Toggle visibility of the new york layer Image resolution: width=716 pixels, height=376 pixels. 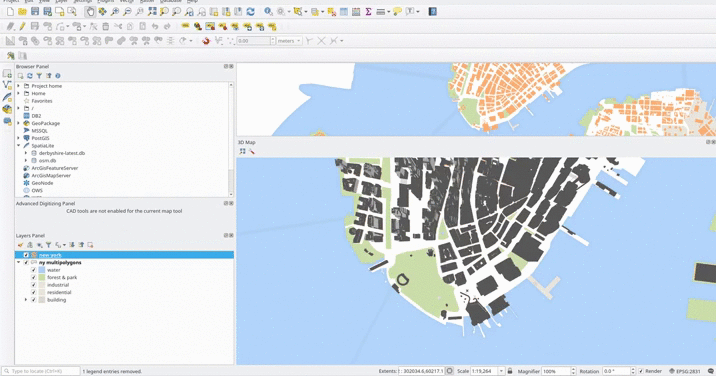pyautogui.click(x=26, y=255)
